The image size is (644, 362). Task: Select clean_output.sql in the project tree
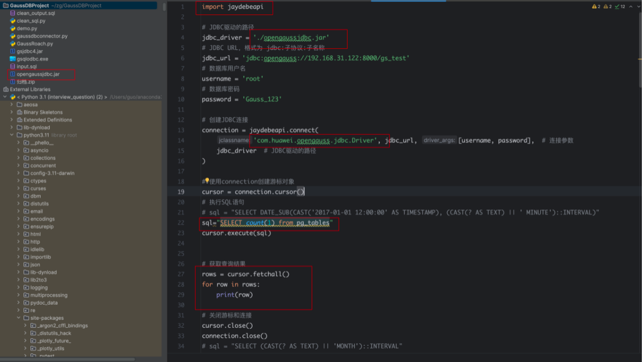pyautogui.click(x=36, y=13)
